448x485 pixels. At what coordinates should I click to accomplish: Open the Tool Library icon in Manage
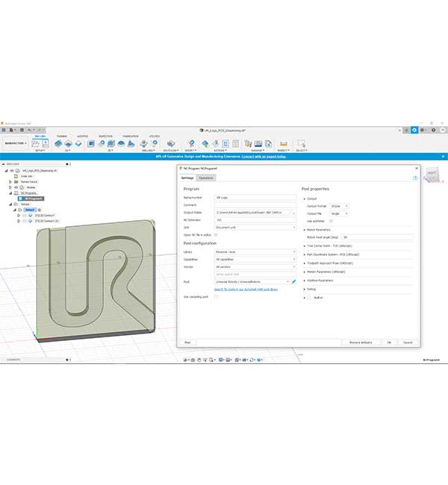point(248,143)
